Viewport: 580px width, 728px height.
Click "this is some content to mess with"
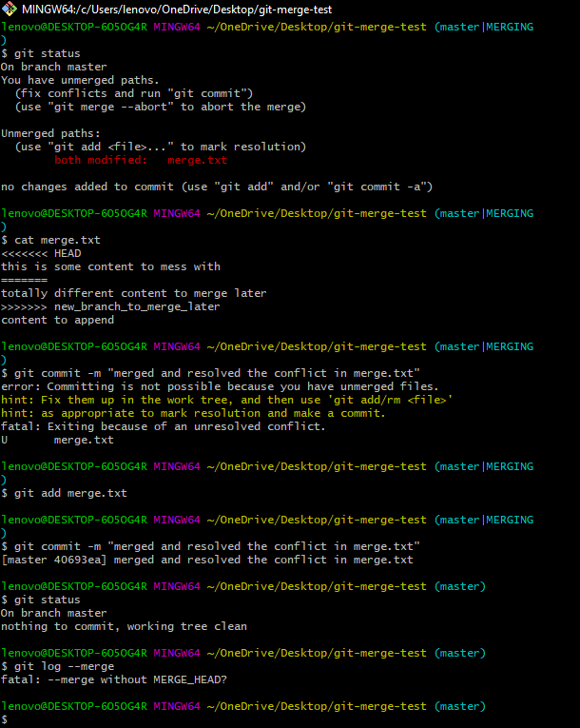pyautogui.click(x=111, y=266)
